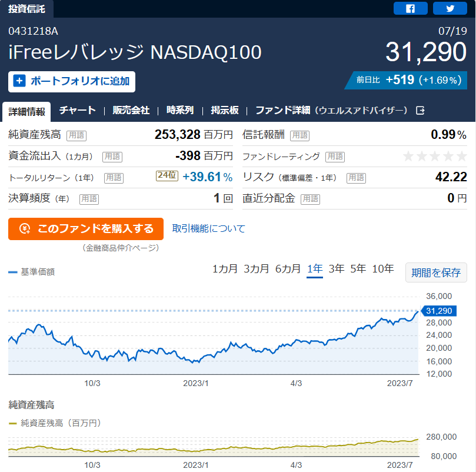Viewport: 476px width, 472px height.
Task: Open the 販売会社 tab
Action: (131, 110)
